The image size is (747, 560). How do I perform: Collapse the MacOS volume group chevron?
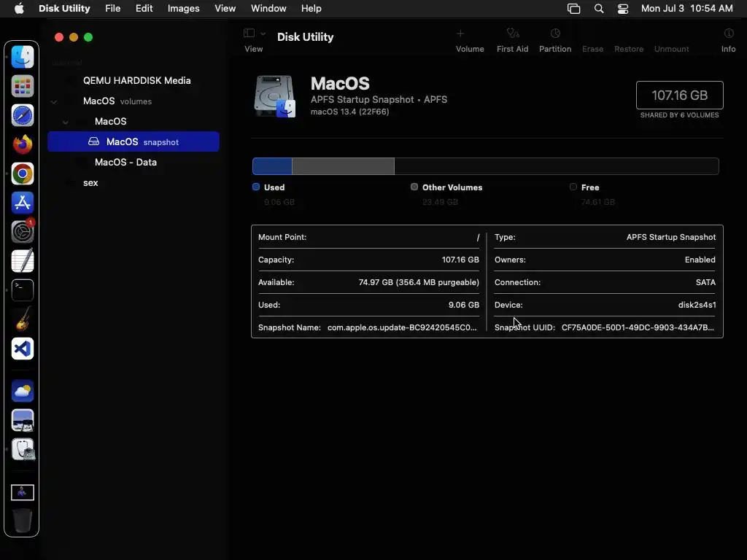[65, 122]
